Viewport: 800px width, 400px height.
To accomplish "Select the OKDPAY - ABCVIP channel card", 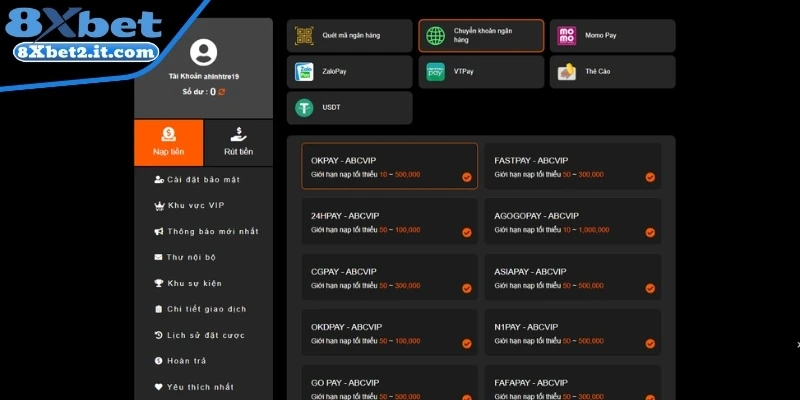I will 389,332.
